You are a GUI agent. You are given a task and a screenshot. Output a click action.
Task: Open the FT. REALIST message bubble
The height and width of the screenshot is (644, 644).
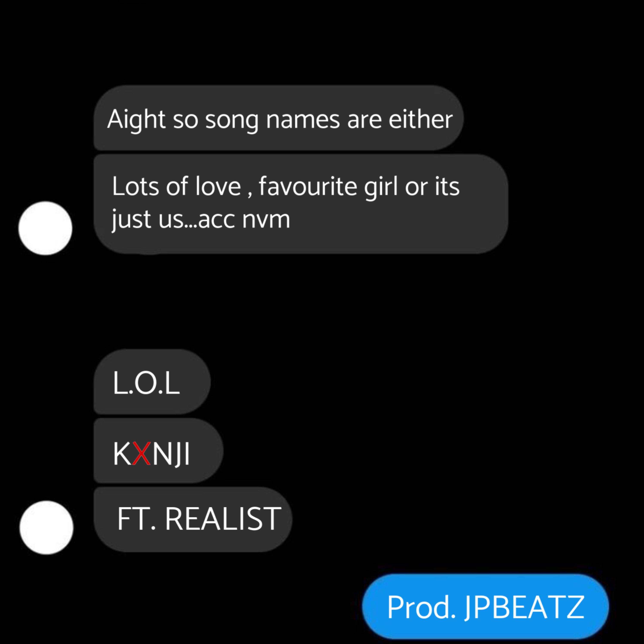193,519
